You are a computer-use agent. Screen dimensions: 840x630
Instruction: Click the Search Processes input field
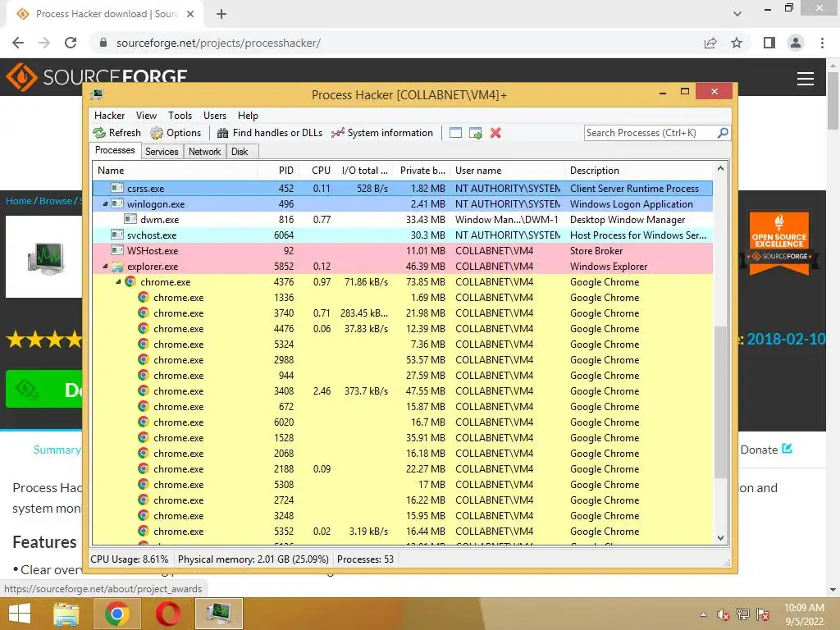pyautogui.click(x=651, y=133)
